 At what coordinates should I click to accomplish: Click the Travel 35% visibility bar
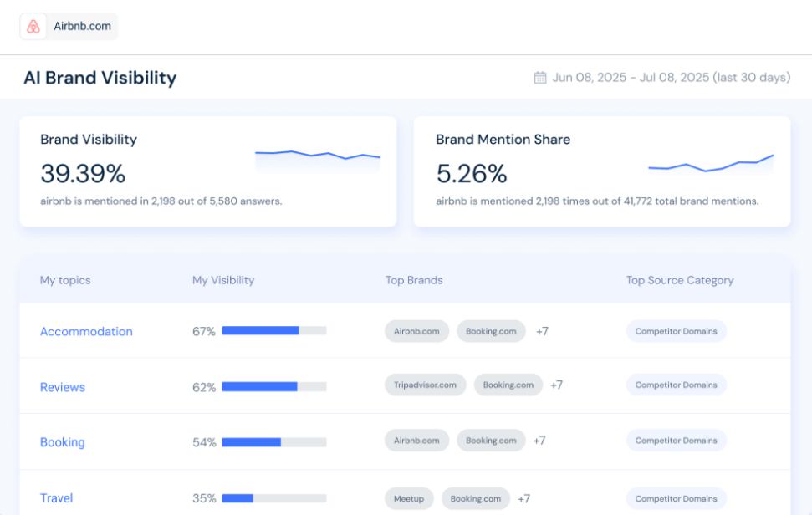tap(273, 498)
